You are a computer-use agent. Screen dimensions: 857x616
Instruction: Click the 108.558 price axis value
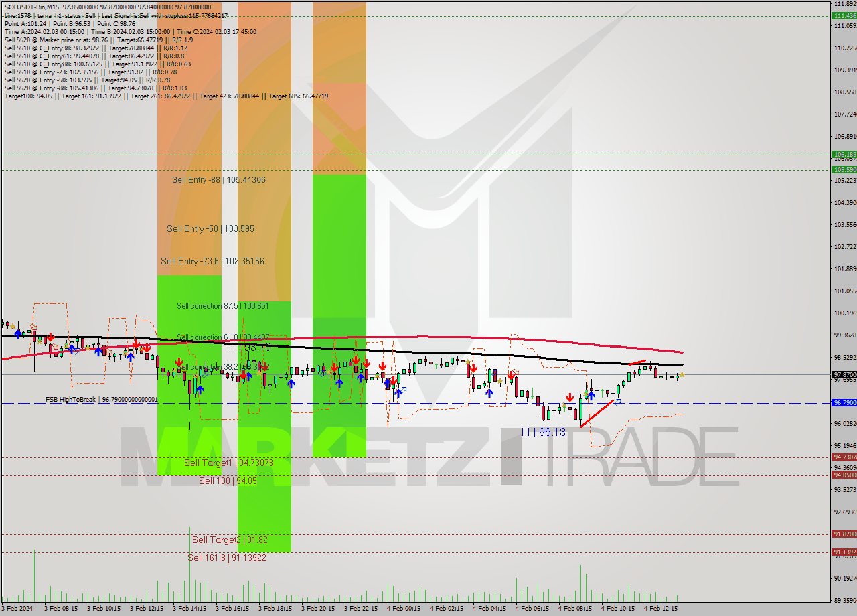[844, 92]
